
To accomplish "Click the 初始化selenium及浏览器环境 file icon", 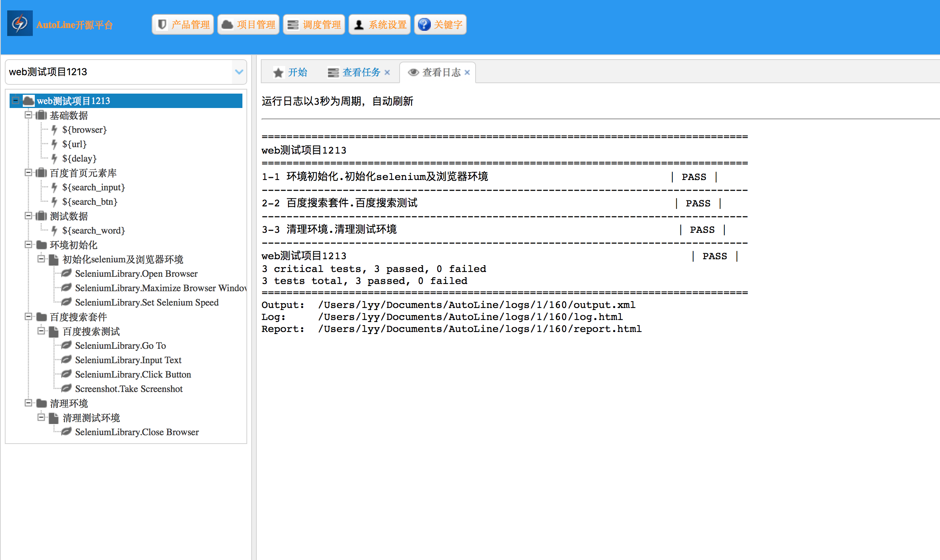I will tap(54, 260).
